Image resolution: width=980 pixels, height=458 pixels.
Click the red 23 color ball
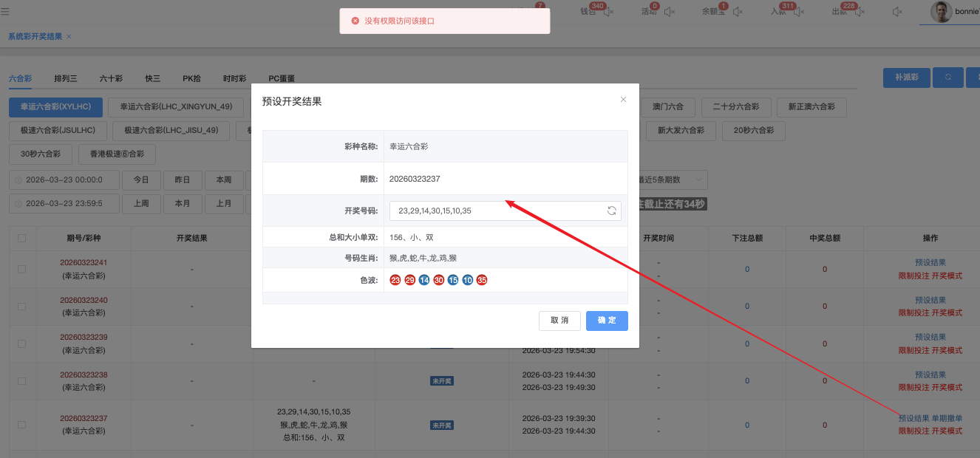coord(395,280)
